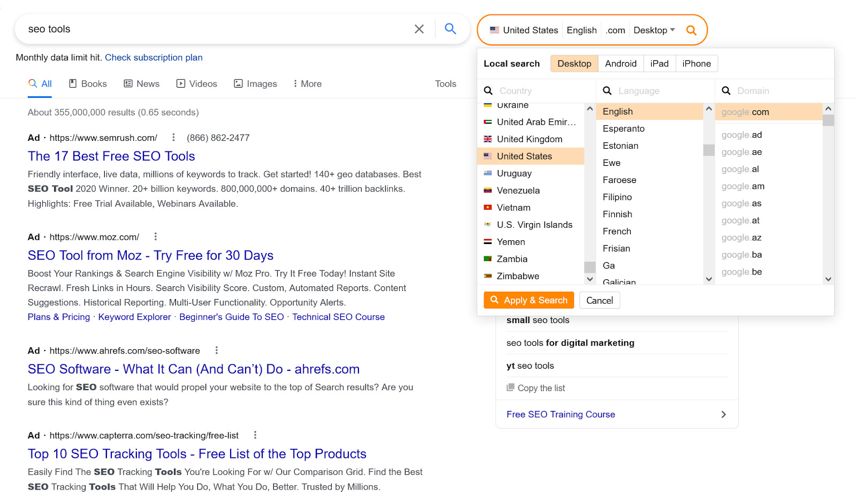This screenshot has width=856, height=504.
Task: Click the magnifier icon in the Country filter
Action: tap(488, 90)
